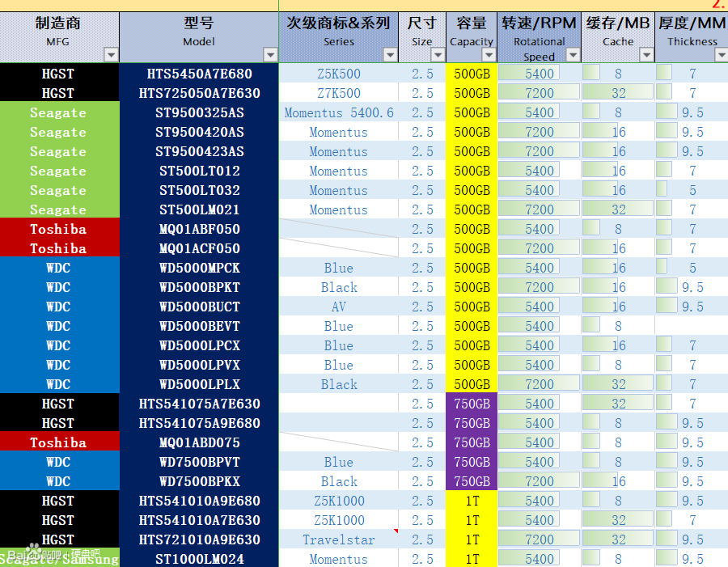The image size is (728, 567).
Task: Click the ST9500325AS model cell
Action: [199, 112]
